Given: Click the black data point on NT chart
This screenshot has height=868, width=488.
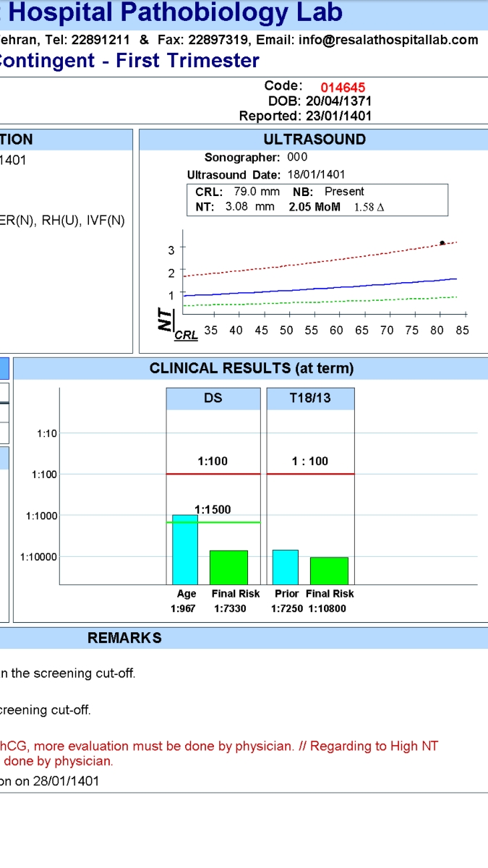Looking at the screenshot, I should click(x=442, y=243).
